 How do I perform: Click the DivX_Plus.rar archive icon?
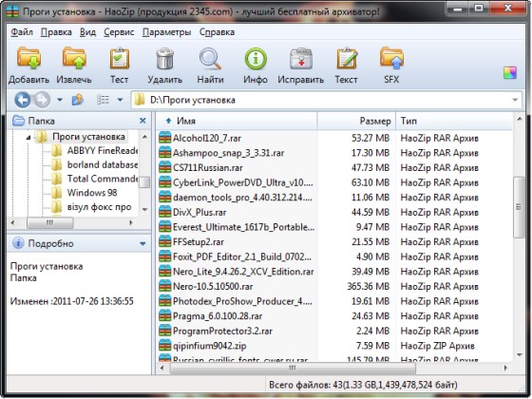(x=165, y=213)
